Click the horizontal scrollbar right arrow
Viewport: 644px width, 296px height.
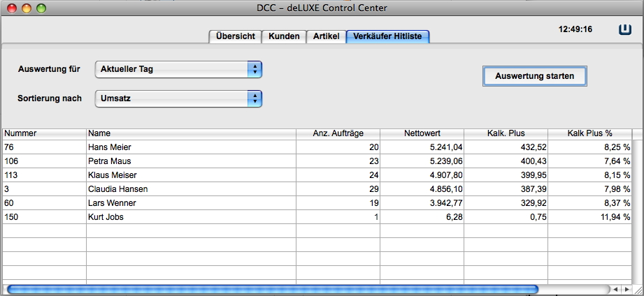[626, 289]
